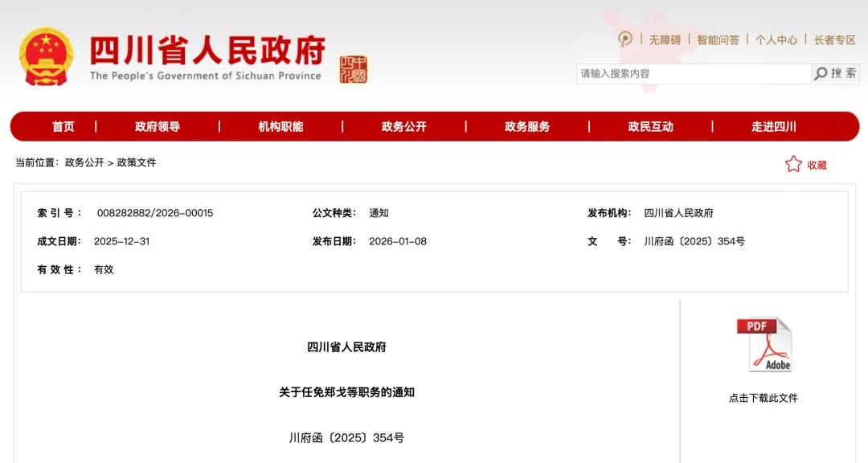Click the 智能问答 link

click(718, 40)
